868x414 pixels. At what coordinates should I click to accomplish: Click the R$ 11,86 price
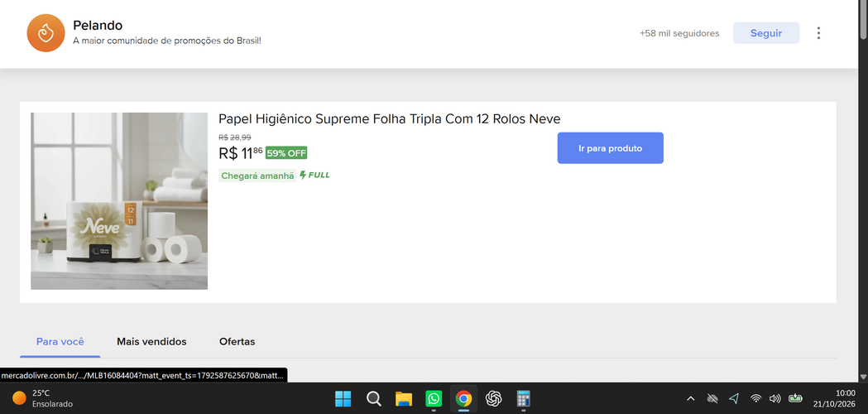point(241,153)
